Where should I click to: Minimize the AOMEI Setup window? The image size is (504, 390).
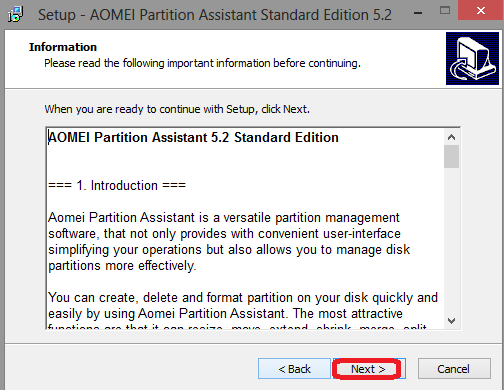(x=418, y=13)
